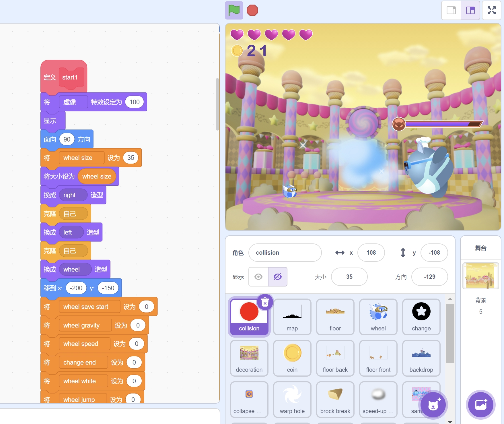Delete the collision sprite with trash icon
Image resolution: width=504 pixels, height=424 pixels.
265,302
